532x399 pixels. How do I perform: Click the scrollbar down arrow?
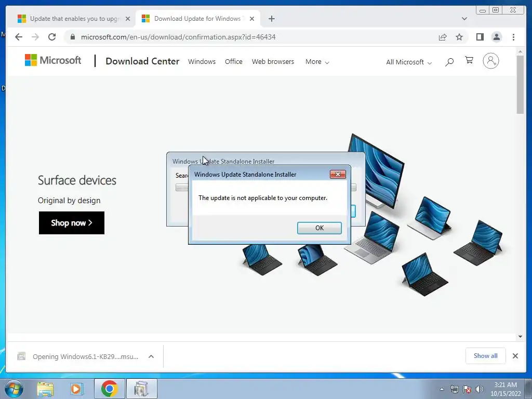520,337
